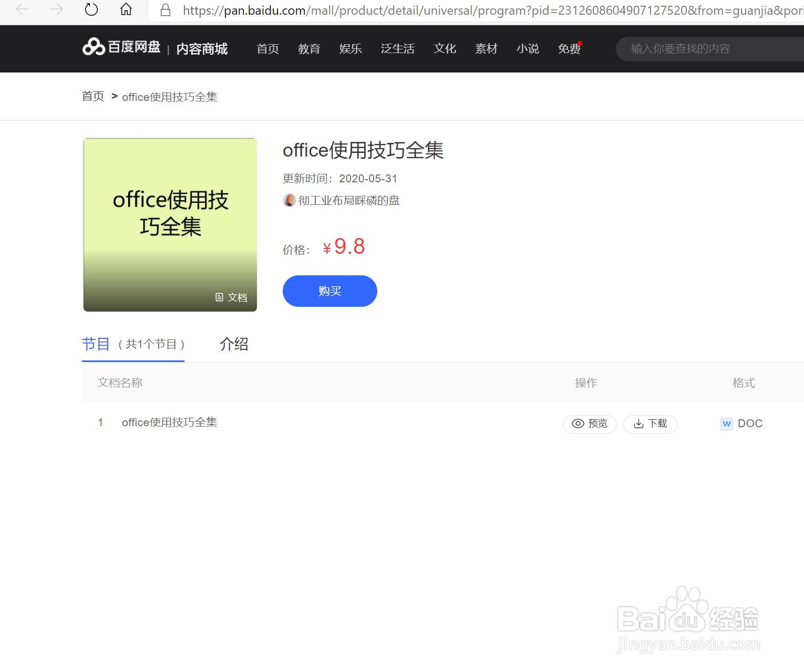Focus the 输入你要查找的内容 search box
Image resolution: width=804 pixels, height=672 pixels.
pos(710,49)
